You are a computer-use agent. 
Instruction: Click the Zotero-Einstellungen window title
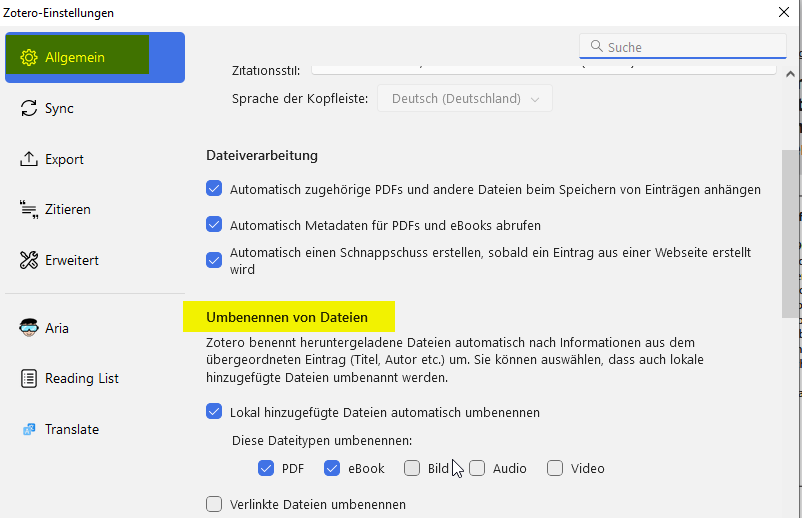(x=58, y=13)
